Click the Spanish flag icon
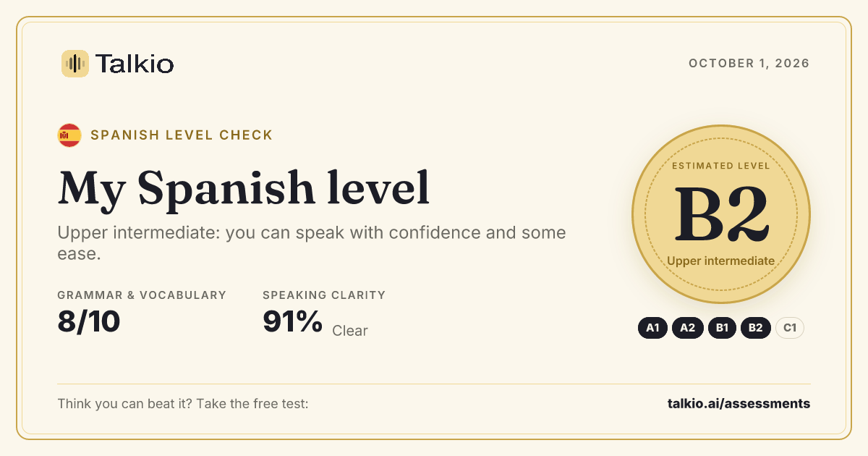 [x=69, y=135]
